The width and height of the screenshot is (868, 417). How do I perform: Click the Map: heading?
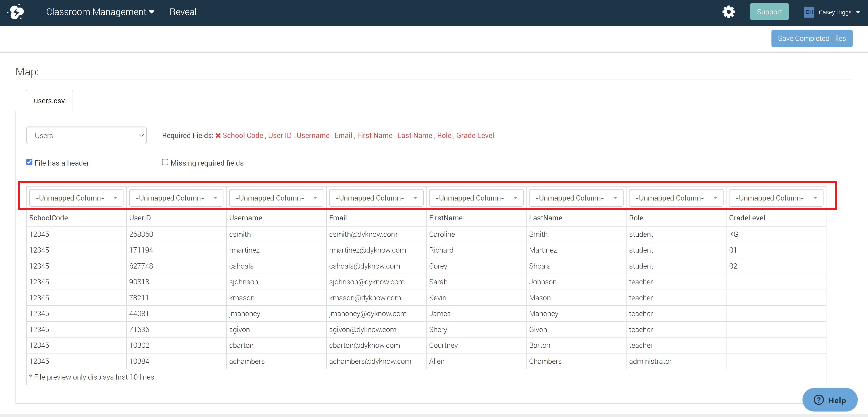point(27,71)
